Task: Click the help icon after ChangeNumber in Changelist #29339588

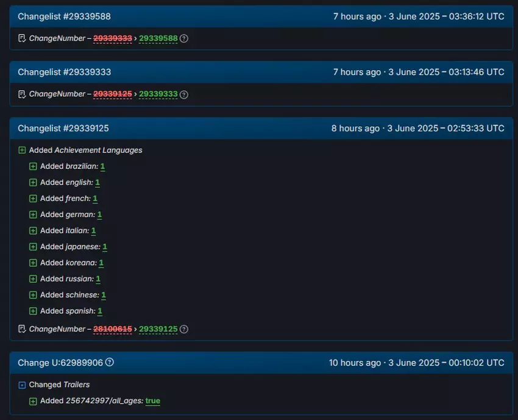Action: [183, 38]
